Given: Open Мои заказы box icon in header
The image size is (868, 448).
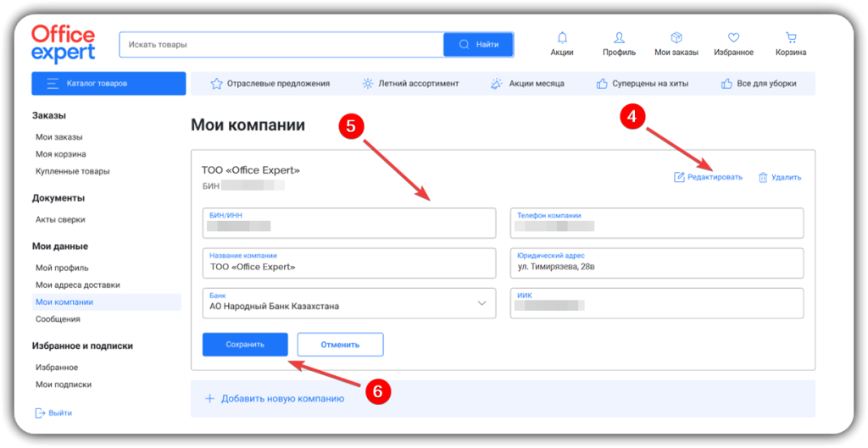Looking at the screenshot, I should pyautogui.click(x=676, y=38).
